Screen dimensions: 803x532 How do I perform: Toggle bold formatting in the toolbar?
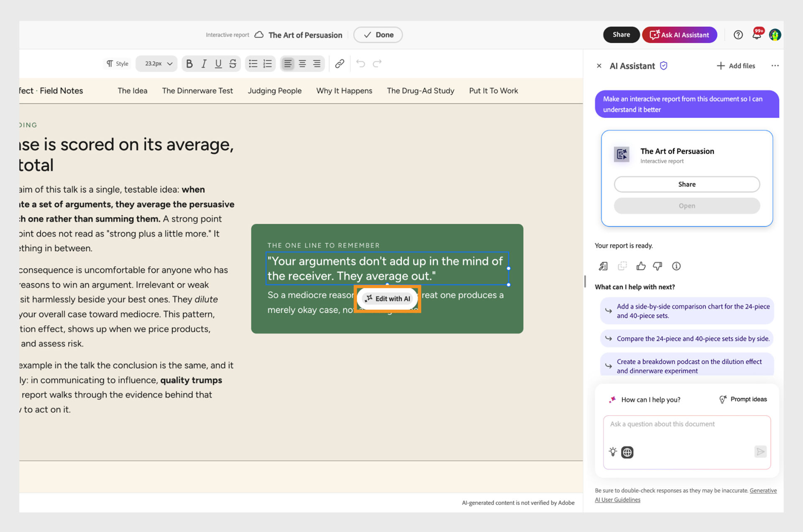[x=189, y=64]
